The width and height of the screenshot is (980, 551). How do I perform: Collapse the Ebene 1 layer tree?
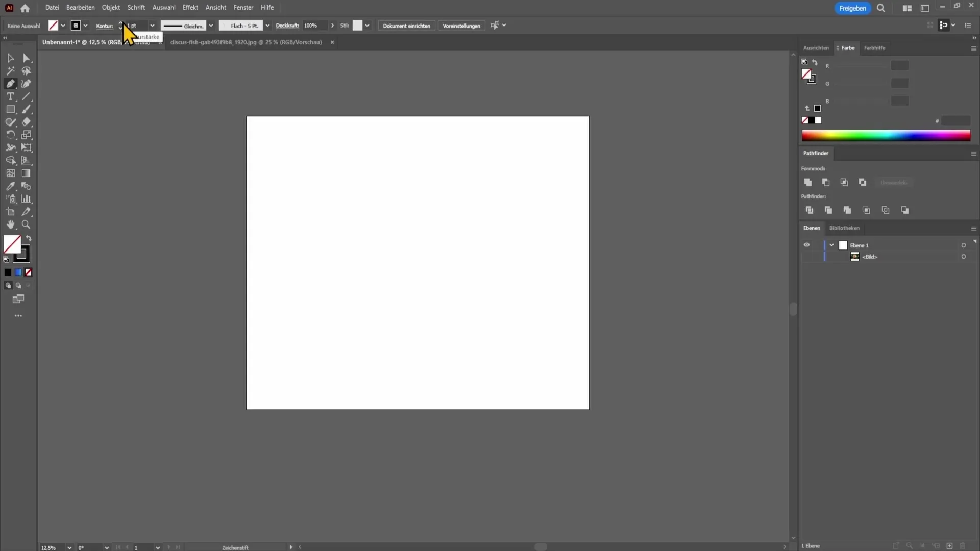pyautogui.click(x=831, y=245)
